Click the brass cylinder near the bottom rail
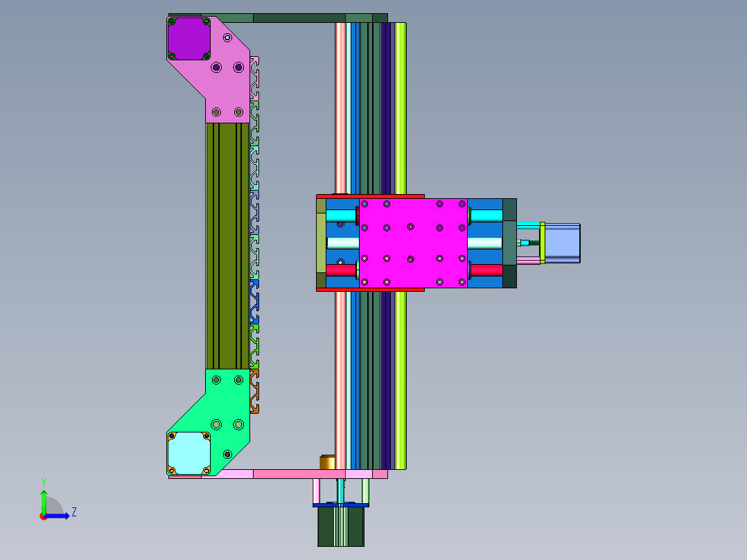Image resolution: width=747 pixels, height=560 pixels. tap(327, 462)
